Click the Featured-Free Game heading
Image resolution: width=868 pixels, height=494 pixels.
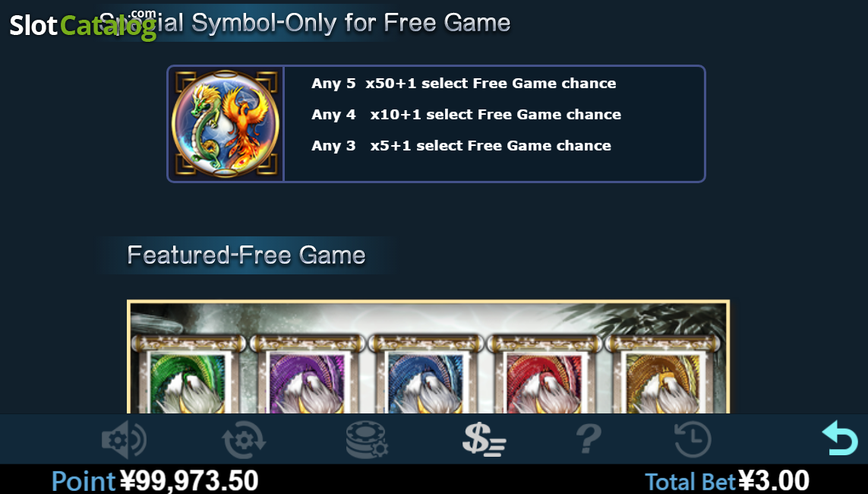(x=246, y=255)
